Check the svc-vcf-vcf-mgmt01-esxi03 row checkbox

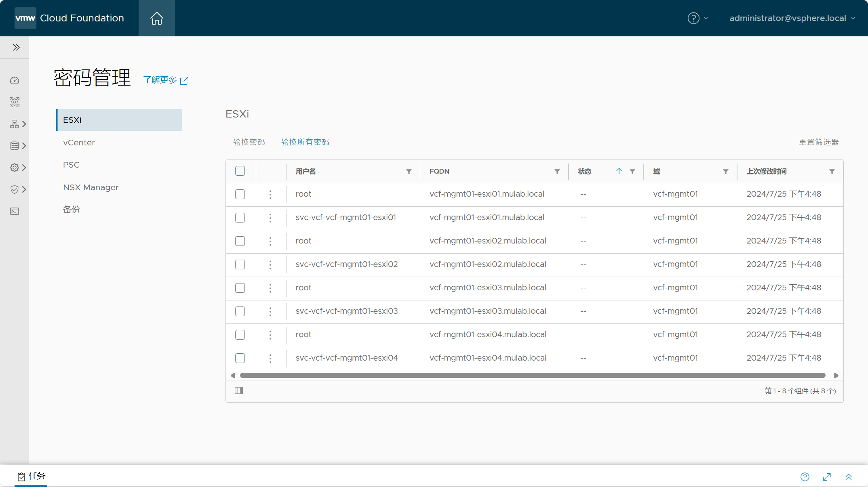pos(240,311)
